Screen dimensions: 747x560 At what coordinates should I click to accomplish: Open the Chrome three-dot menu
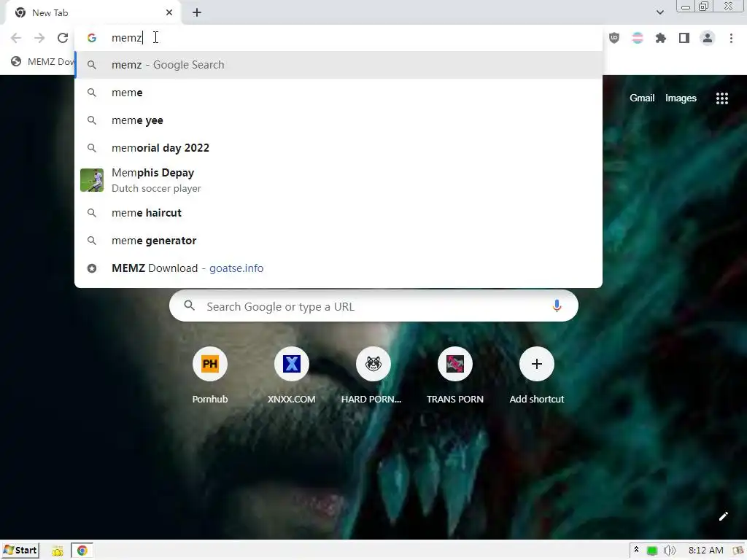coord(731,38)
